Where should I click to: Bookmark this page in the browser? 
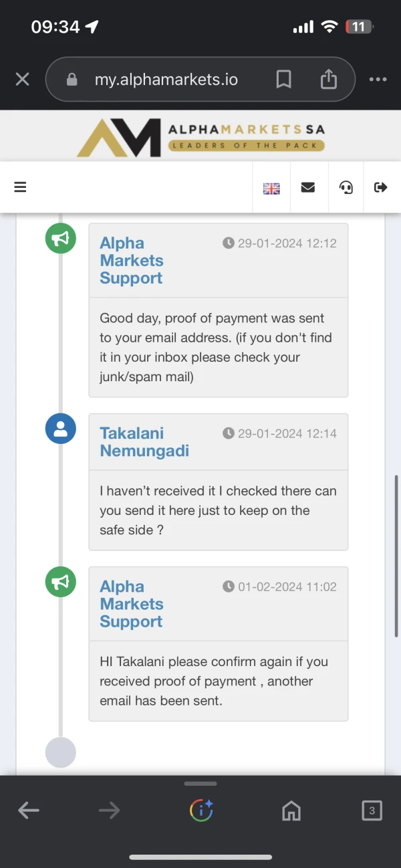point(283,80)
